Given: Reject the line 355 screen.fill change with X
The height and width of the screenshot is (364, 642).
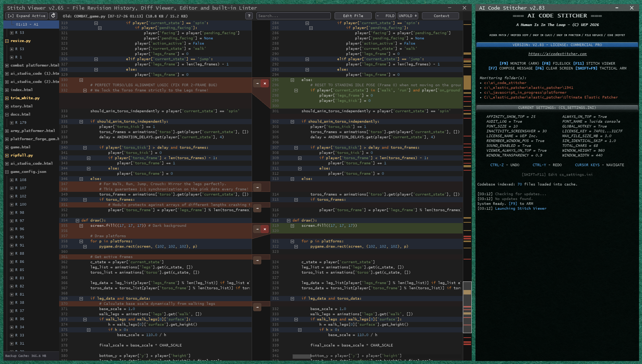Looking at the screenshot, I should 265,229.
